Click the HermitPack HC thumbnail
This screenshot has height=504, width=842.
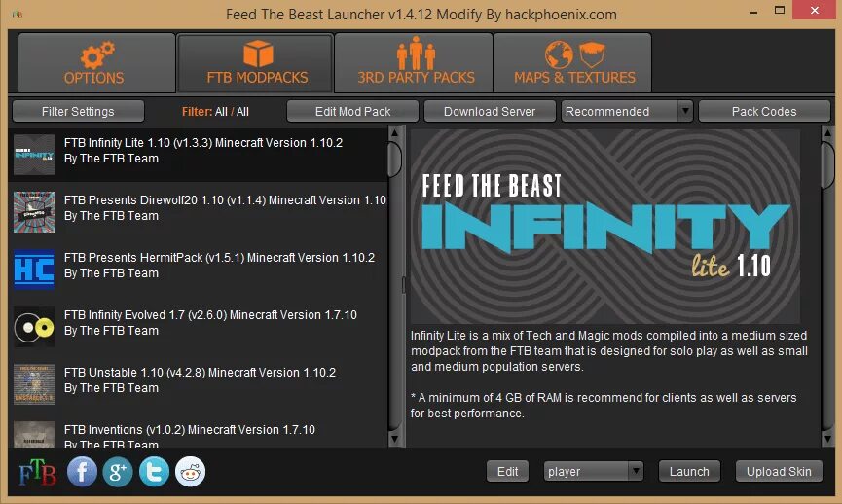click(34, 270)
